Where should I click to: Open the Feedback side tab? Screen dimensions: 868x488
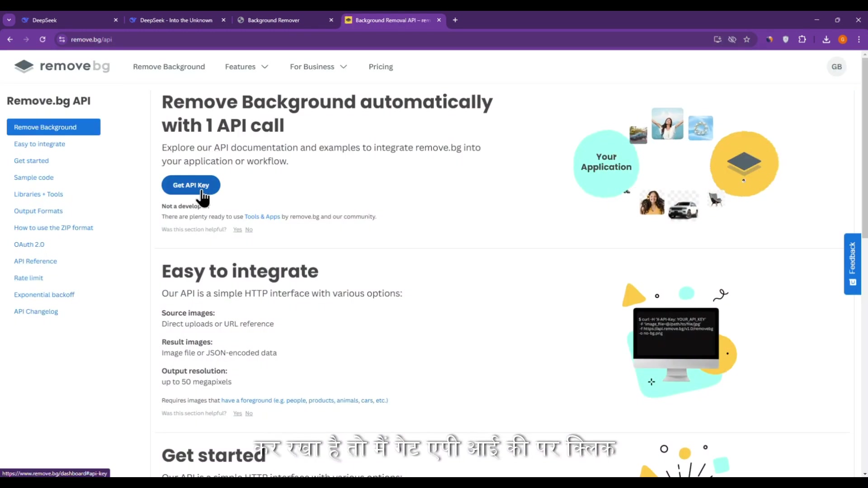pyautogui.click(x=852, y=264)
